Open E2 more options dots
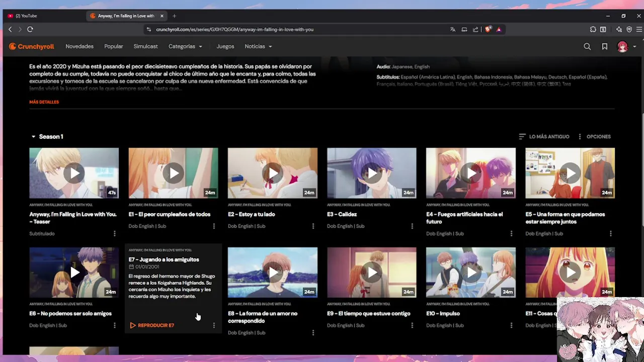This screenshot has height=362, width=644. click(313, 226)
